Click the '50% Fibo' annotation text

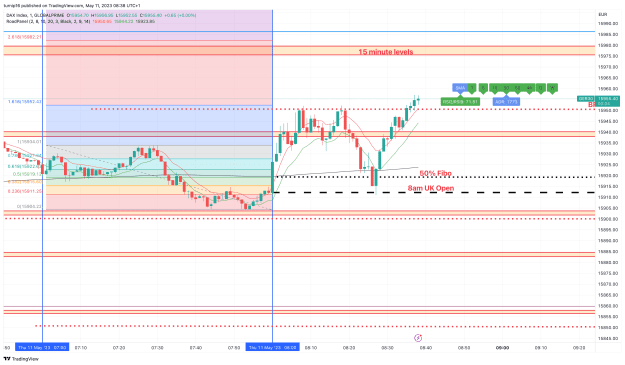pyautogui.click(x=435, y=173)
